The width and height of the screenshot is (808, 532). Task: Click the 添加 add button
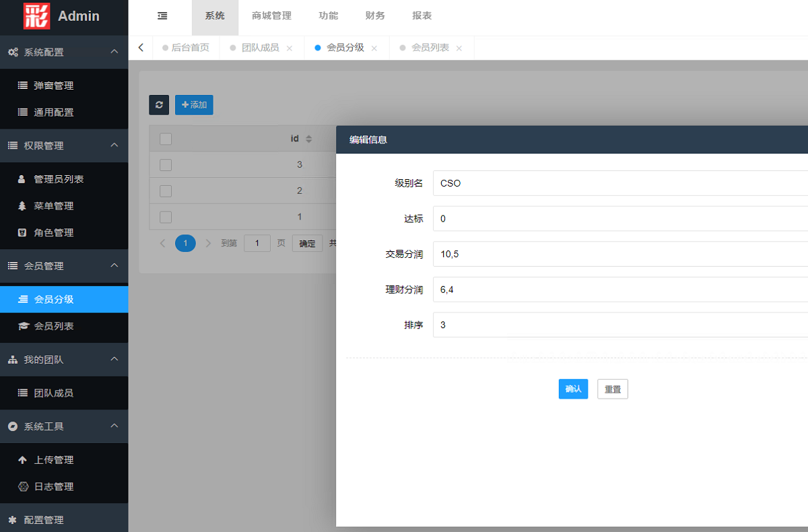194,105
